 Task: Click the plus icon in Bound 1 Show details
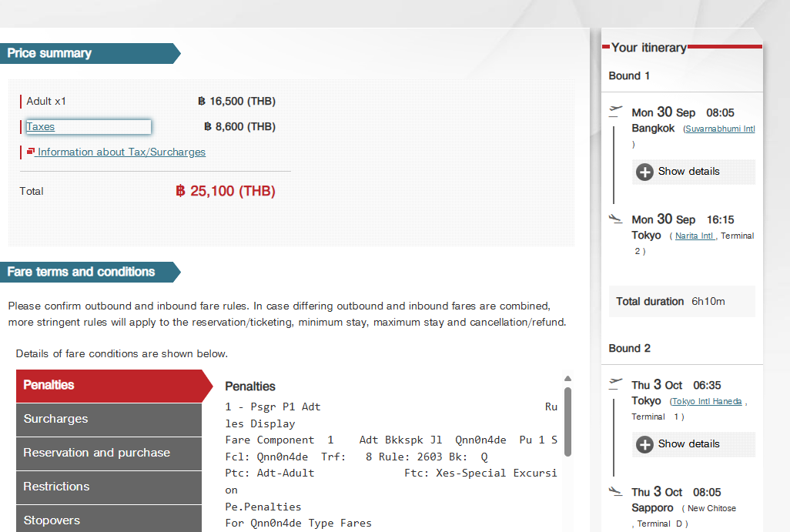pos(644,172)
